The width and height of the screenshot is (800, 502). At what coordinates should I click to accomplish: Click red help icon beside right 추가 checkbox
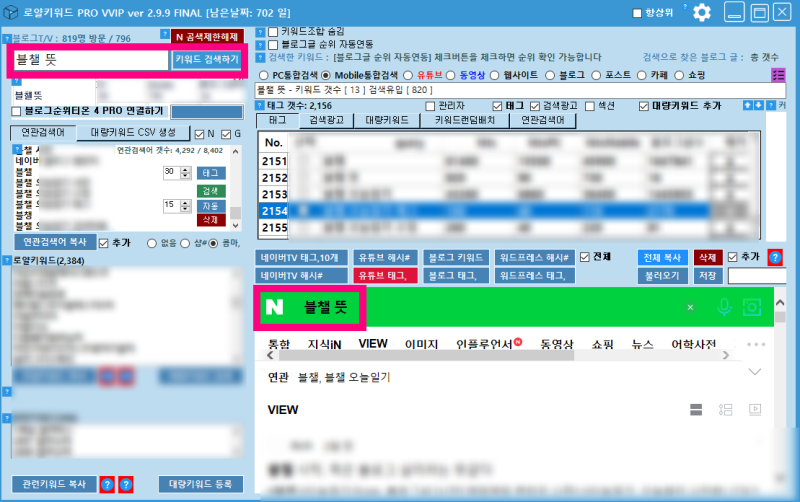click(775, 258)
